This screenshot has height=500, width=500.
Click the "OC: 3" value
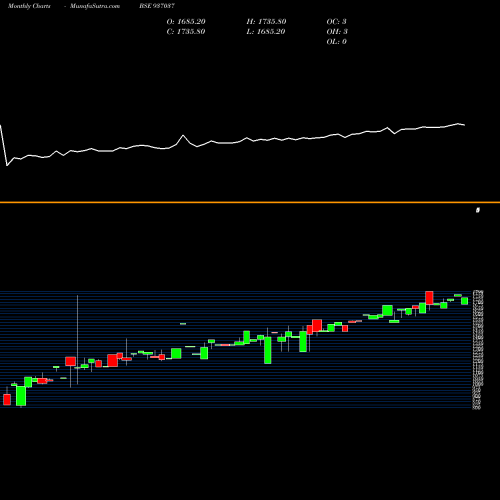(x=337, y=22)
